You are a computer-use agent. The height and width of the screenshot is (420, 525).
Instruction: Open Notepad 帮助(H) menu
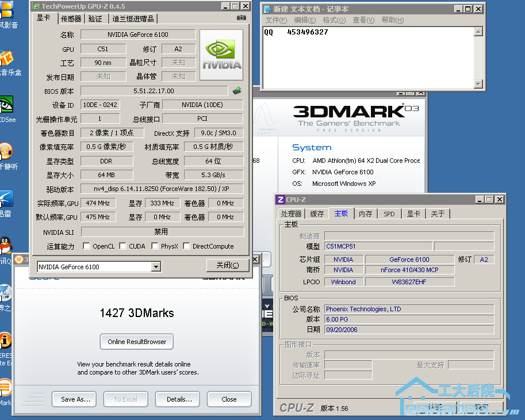pyautogui.click(x=392, y=20)
